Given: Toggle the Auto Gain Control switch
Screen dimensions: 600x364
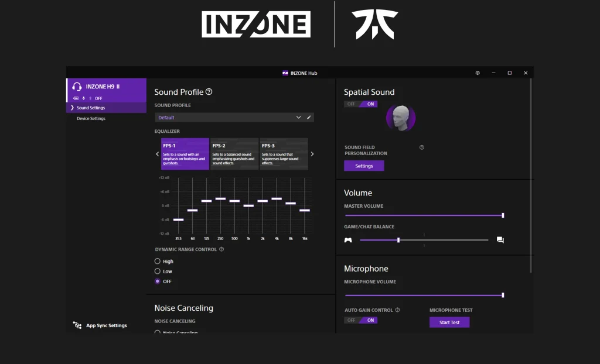Looking at the screenshot, I should pos(360,320).
